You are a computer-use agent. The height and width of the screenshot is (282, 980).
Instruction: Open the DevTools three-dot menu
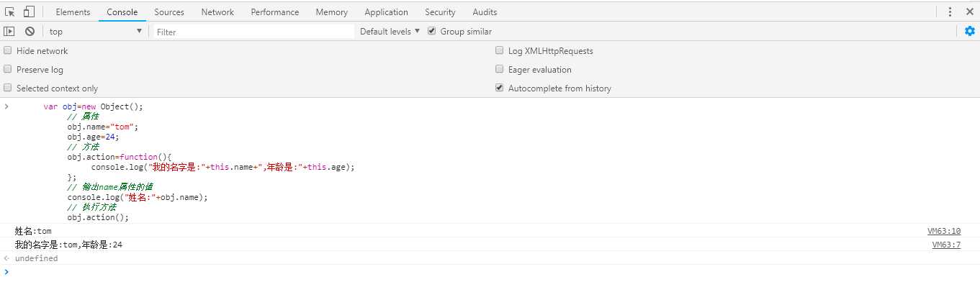(x=950, y=12)
